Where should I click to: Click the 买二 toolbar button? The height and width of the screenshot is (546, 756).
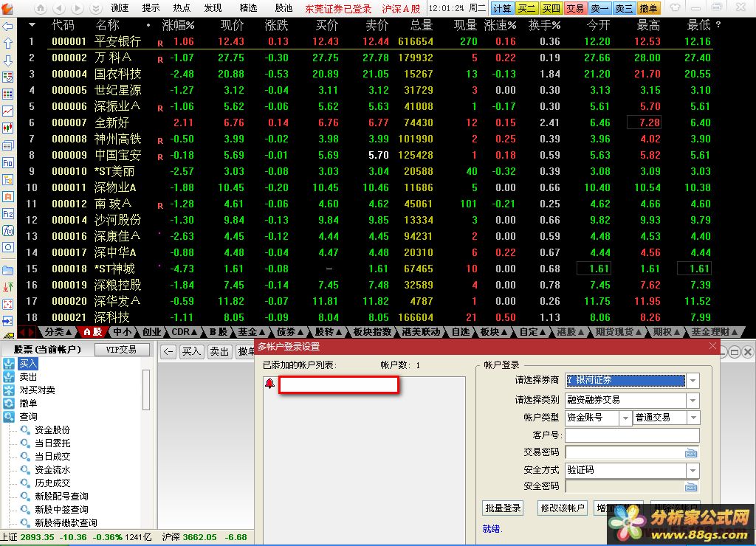click(x=526, y=8)
